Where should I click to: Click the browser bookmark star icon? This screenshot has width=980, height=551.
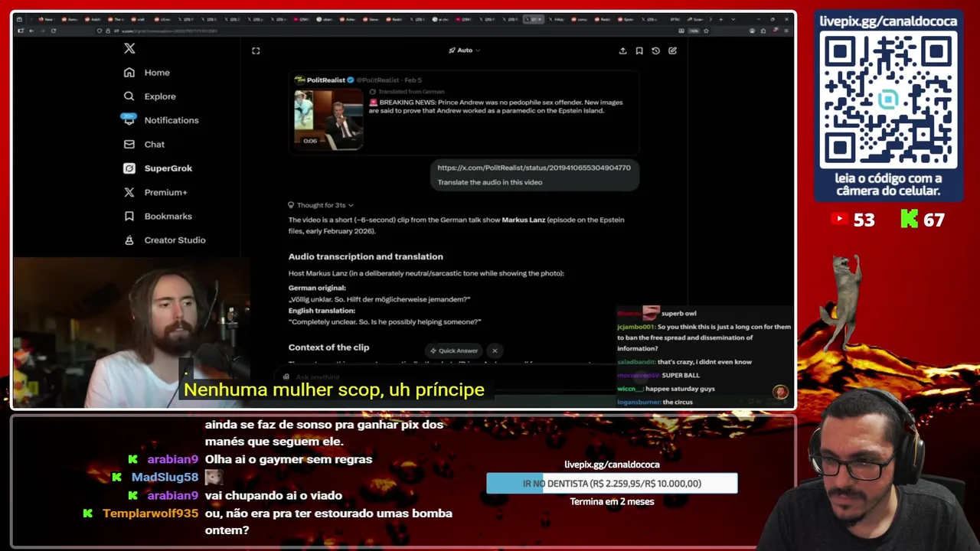click(706, 31)
